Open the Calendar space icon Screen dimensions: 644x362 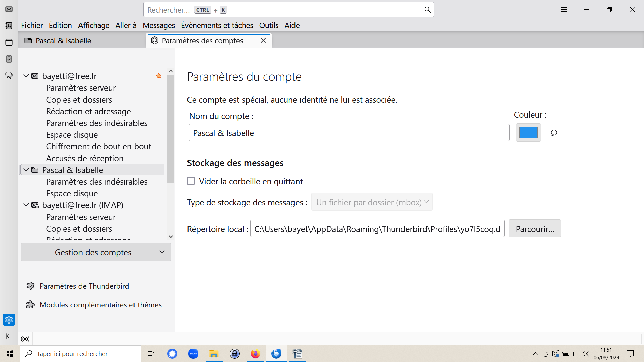[9, 42]
